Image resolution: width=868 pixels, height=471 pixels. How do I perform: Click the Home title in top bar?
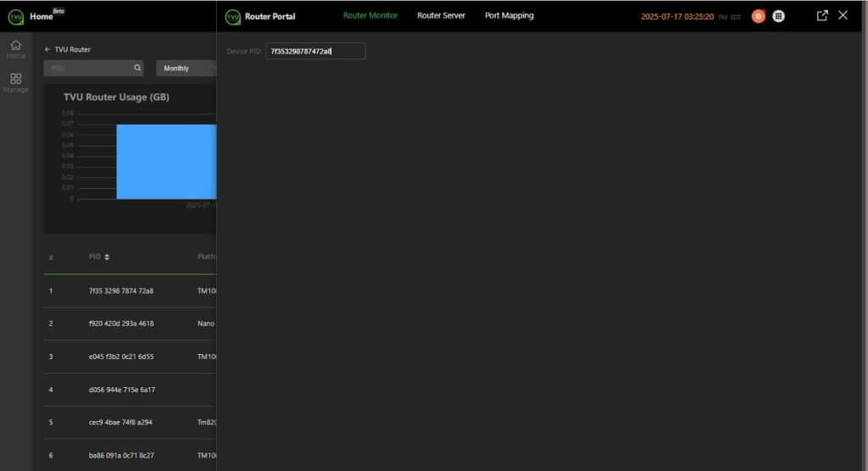tap(42, 17)
